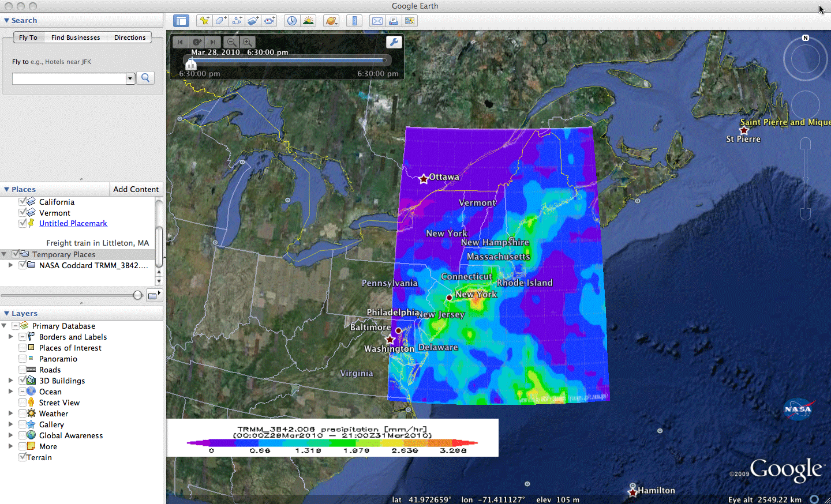The width and height of the screenshot is (831, 504).
Task: Select the Add Placemark tool
Action: 205,20
